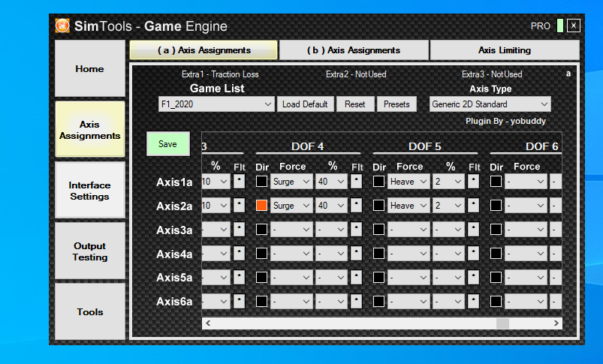Toggle Axis3a DOF 4 direction box
603x364 pixels.
pos(261,230)
